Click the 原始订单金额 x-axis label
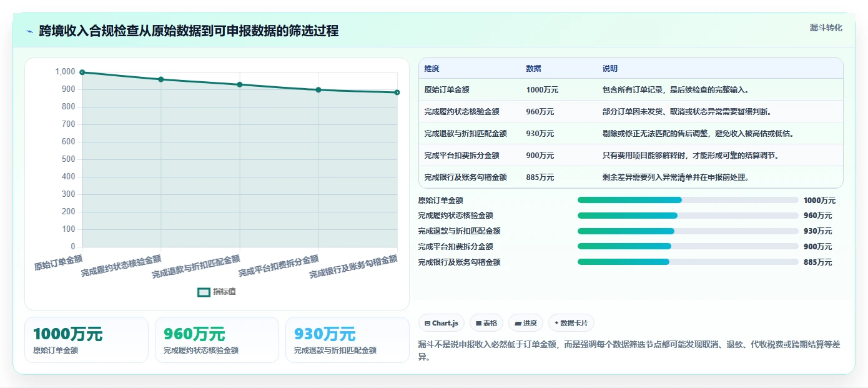This screenshot has height=388, width=868. pyautogui.click(x=58, y=262)
